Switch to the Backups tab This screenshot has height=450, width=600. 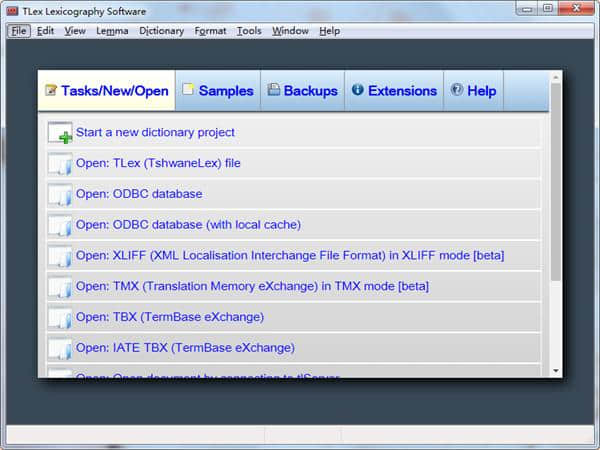(x=302, y=91)
